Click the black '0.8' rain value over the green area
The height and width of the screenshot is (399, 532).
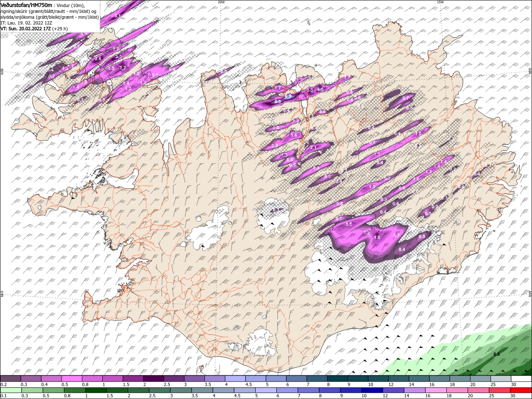[x=497, y=354]
